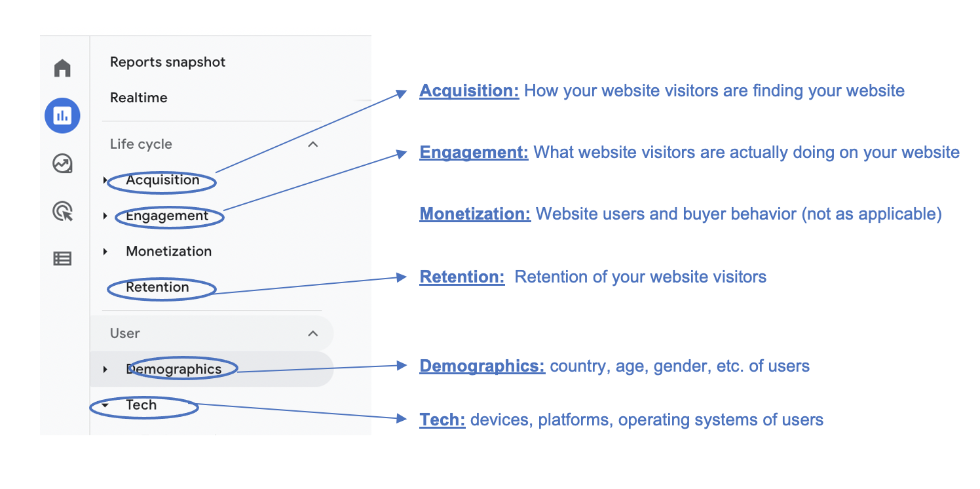Select Monetization menu item

pyautogui.click(x=169, y=251)
